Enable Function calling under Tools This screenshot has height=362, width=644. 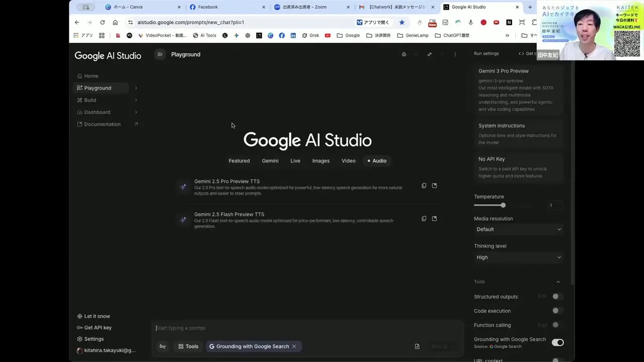[x=555, y=325]
